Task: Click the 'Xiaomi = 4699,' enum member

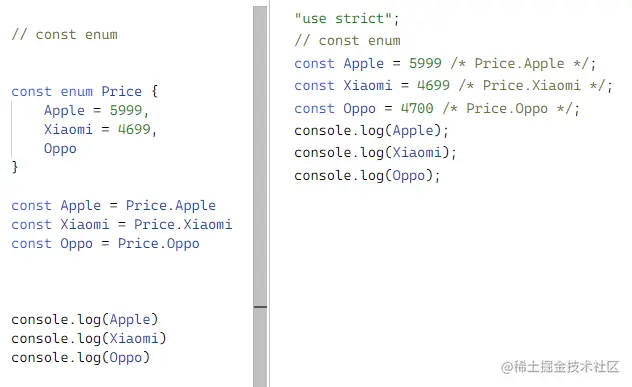Action: tap(100, 129)
